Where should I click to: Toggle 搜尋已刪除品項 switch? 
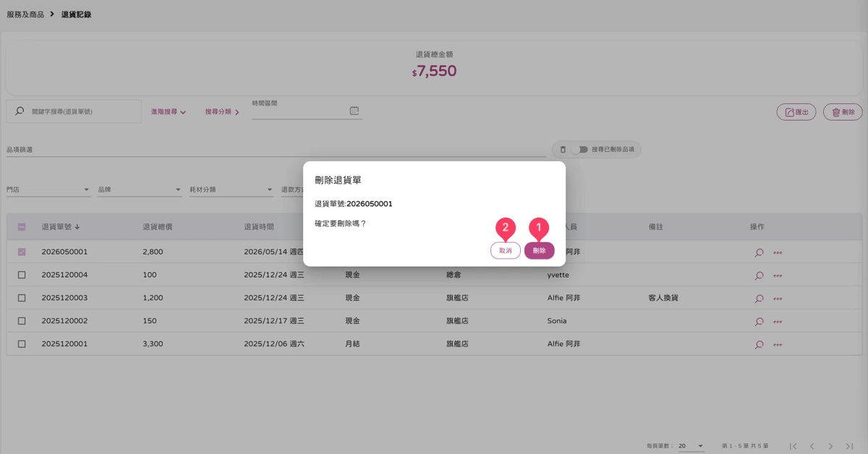[x=579, y=150]
